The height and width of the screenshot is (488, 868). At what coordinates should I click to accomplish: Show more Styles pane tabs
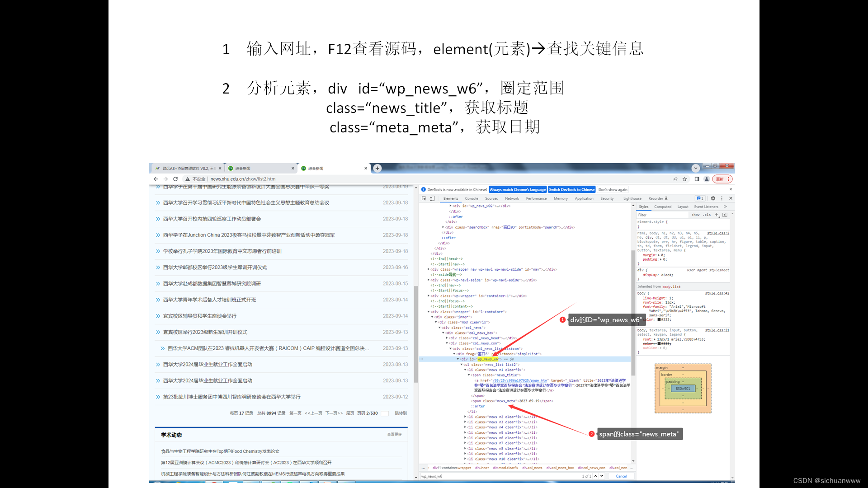[726, 207]
